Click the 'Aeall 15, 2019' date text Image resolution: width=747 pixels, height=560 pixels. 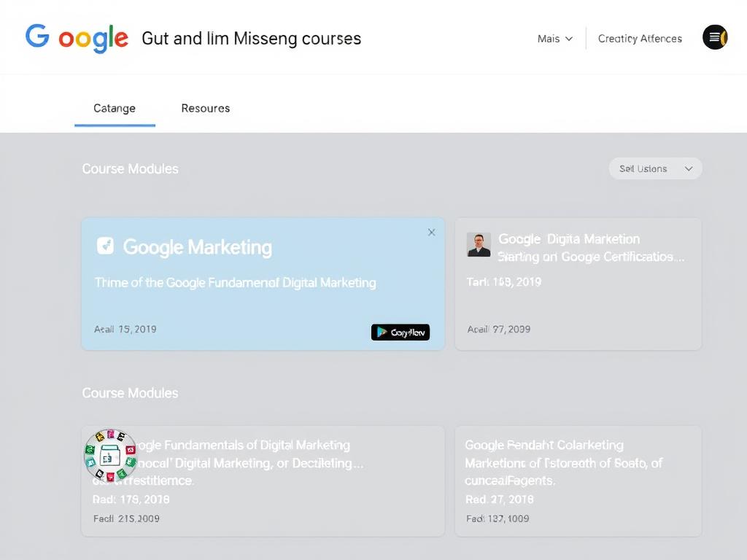point(125,329)
